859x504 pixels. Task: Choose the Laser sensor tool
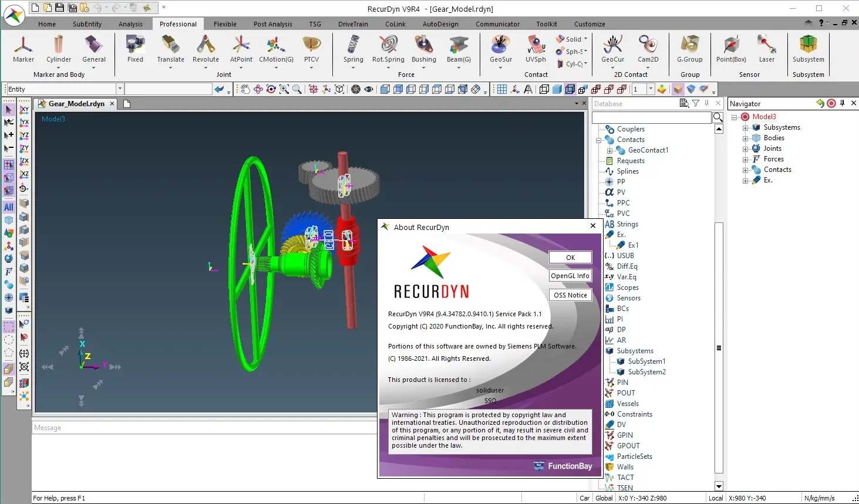tap(767, 49)
